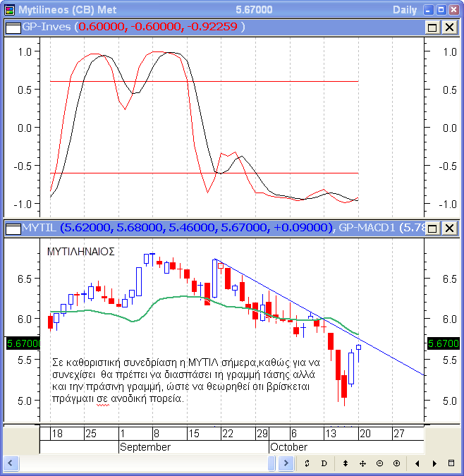Click the refresh chart icon in bottom toolbar

click(307, 463)
